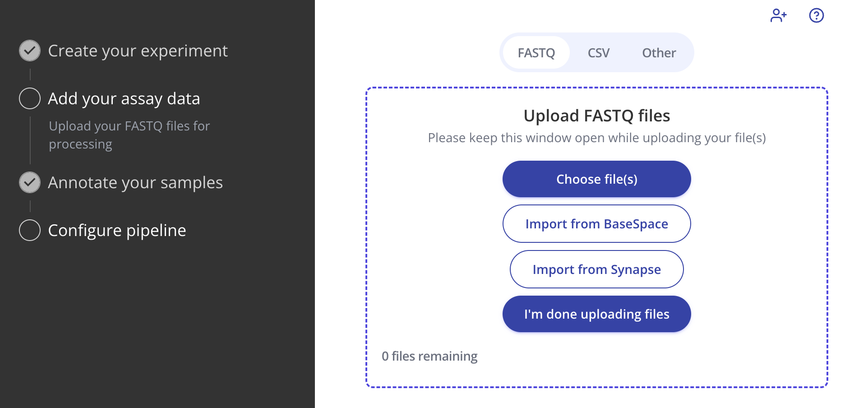The width and height of the screenshot is (868, 408).
Task: Click I'm done uploading files
Action: pos(596,314)
